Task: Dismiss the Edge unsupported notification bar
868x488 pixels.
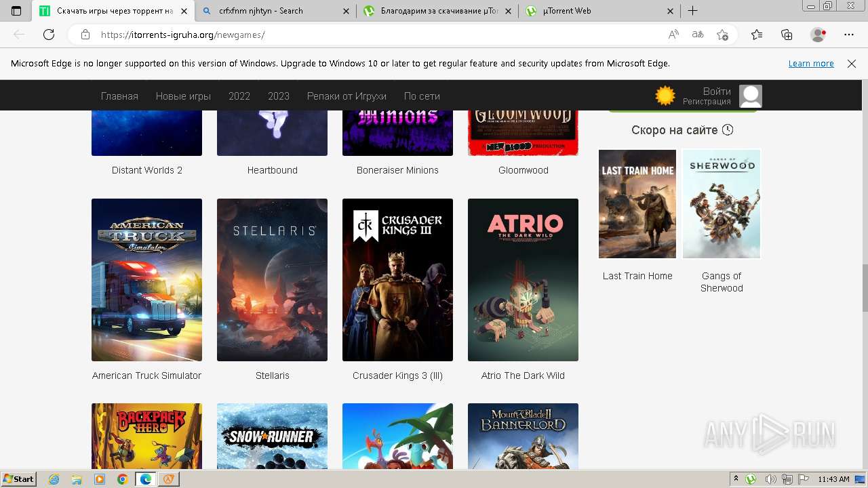Action: point(852,64)
